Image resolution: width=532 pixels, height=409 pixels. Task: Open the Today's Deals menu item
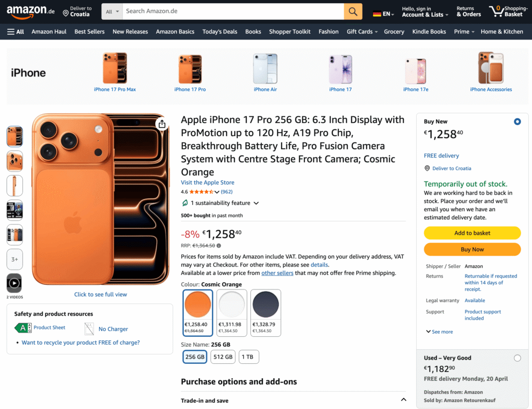219,32
